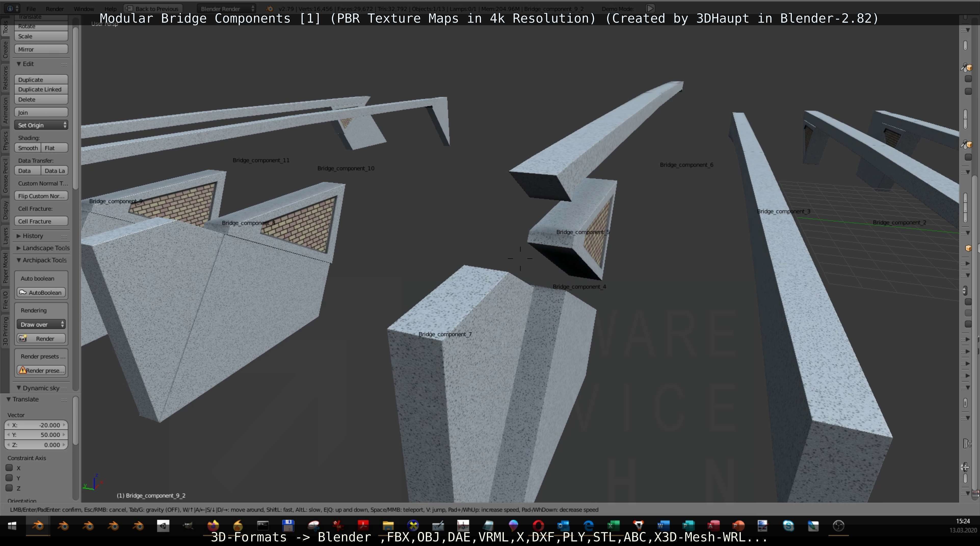This screenshot has width=980, height=546.
Task: Open the Unity icon in the taskbar
Action: coord(163,526)
